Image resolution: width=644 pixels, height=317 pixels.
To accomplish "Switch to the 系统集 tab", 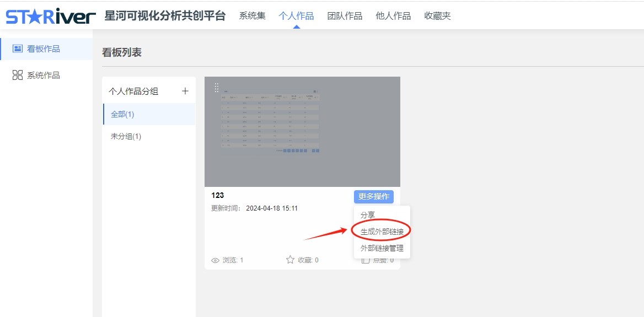I will 252,16.
